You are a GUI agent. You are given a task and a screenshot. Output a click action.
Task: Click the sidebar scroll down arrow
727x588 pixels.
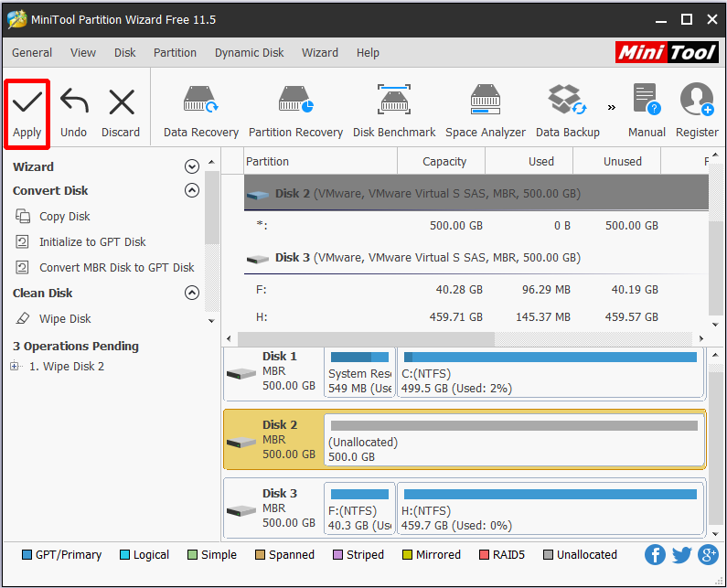point(212,320)
